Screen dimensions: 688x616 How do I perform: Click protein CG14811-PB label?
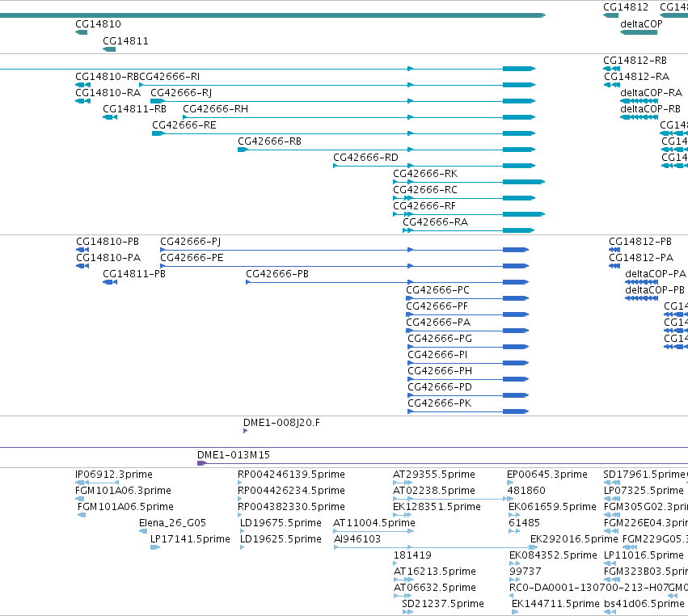[x=134, y=274]
